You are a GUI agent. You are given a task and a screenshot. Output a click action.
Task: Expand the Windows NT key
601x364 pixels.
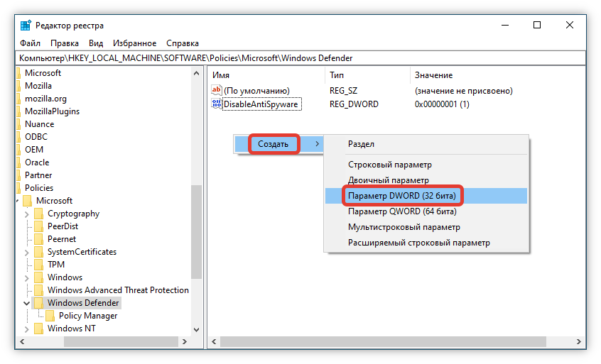pos(26,329)
